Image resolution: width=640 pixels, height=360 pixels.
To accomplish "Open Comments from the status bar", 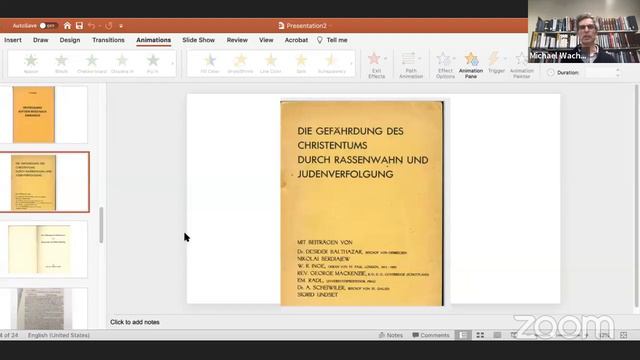I will pos(431,335).
